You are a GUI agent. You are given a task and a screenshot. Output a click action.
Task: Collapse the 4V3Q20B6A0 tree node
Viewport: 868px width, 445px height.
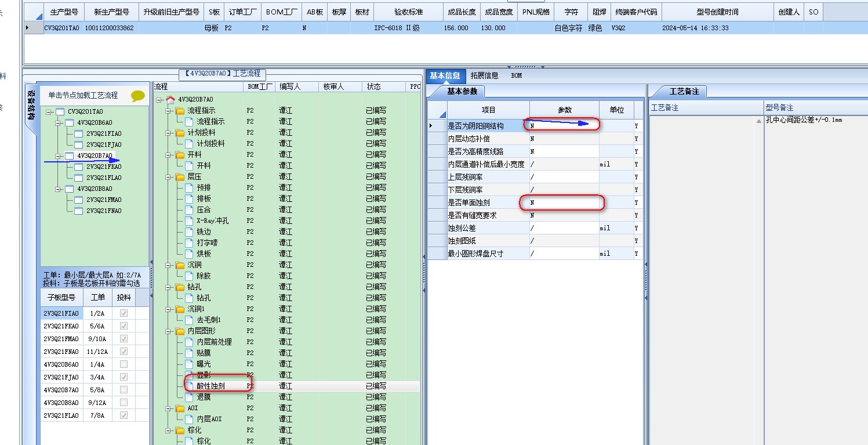pyautogui.click(x=59, y=123)
